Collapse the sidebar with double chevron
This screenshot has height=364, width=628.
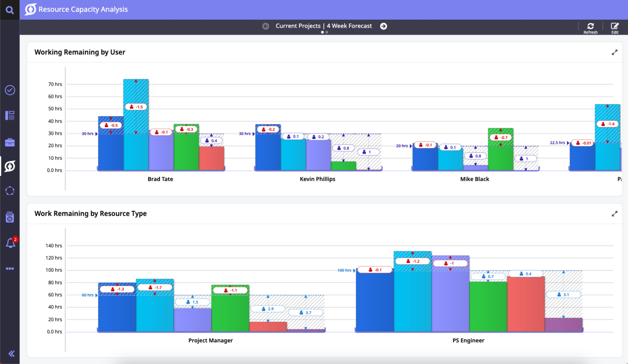pyautogui.click(x=11, y=354)
